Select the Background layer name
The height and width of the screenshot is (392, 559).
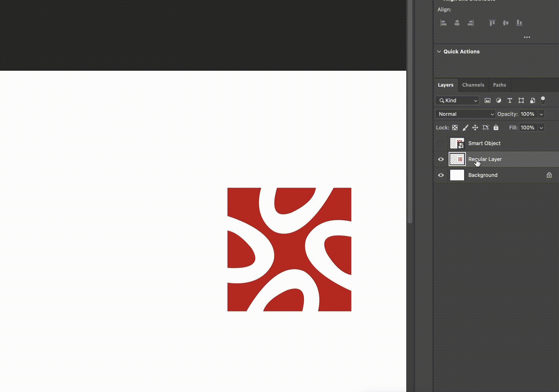483,175
